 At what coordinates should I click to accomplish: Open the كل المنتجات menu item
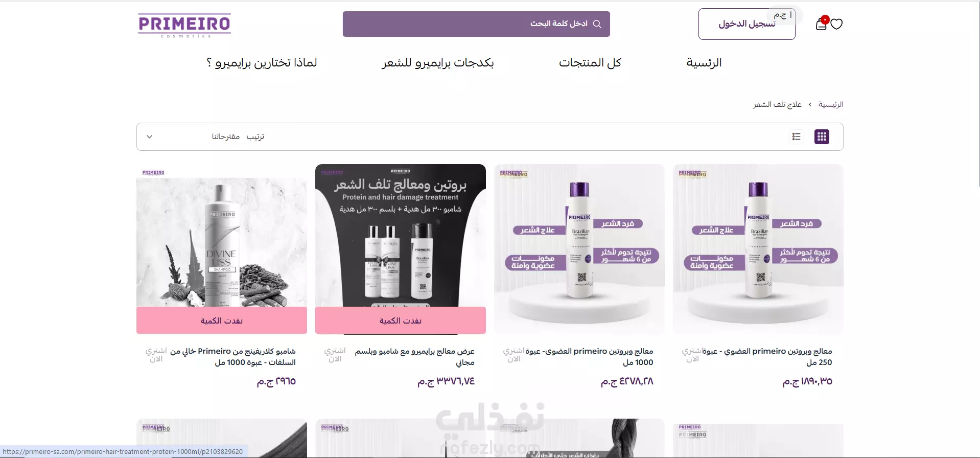click(590, 62)
